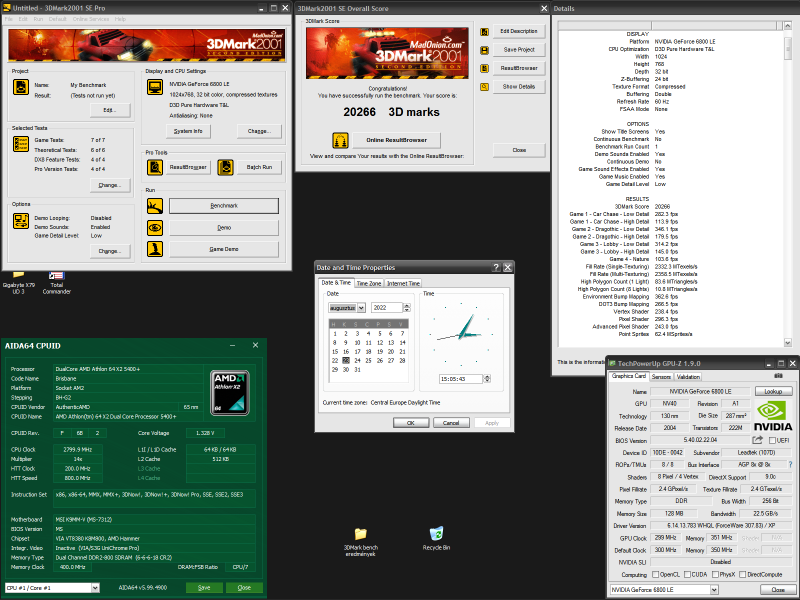This screenshot has width=800, height=600.
Task: Click the AMD Athlon X2 logo in AIDA64
Action: point(230,392)
